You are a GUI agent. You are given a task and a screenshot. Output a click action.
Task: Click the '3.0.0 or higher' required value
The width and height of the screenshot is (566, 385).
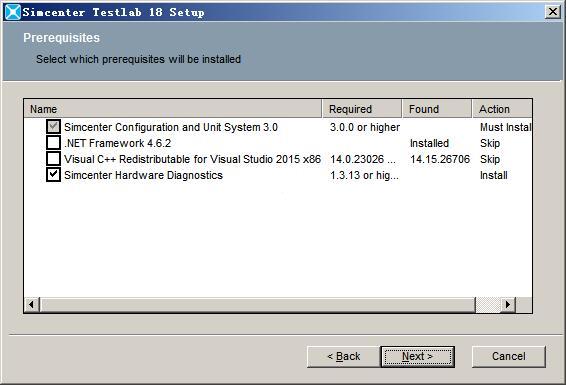365,127
